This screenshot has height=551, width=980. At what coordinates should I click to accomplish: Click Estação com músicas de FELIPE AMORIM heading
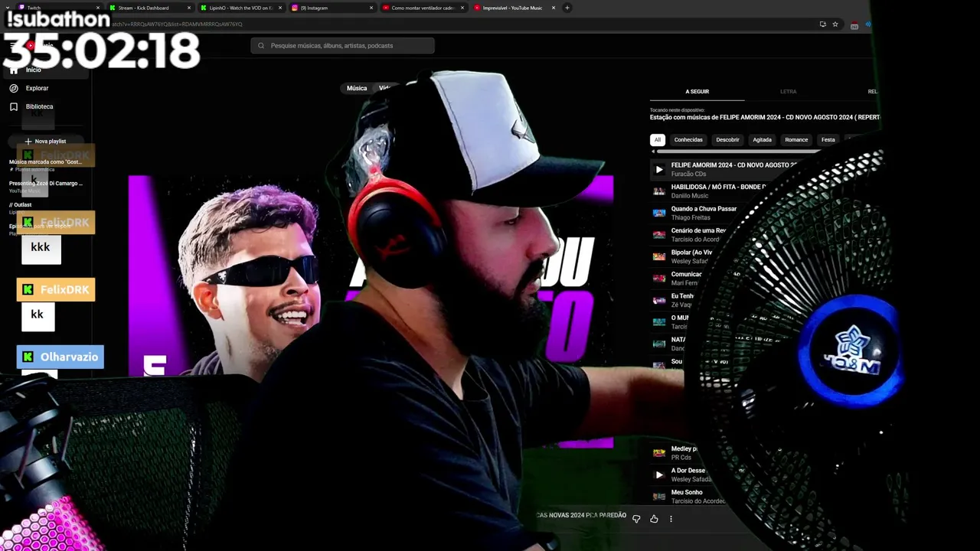764,118
